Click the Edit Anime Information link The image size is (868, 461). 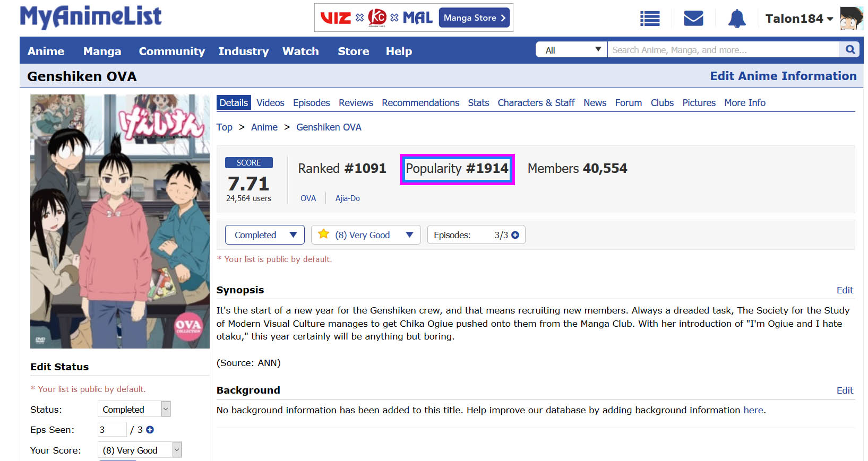click(783, 76)
